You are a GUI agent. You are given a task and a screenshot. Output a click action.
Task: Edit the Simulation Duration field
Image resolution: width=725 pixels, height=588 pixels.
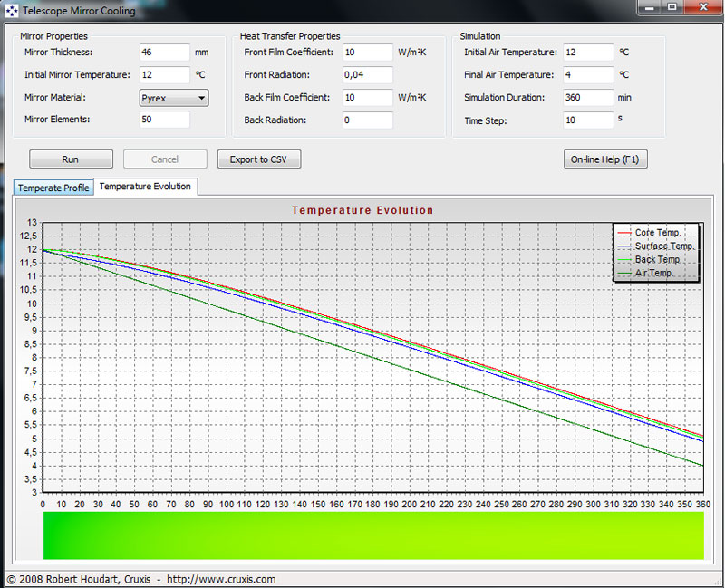point(588,98)
